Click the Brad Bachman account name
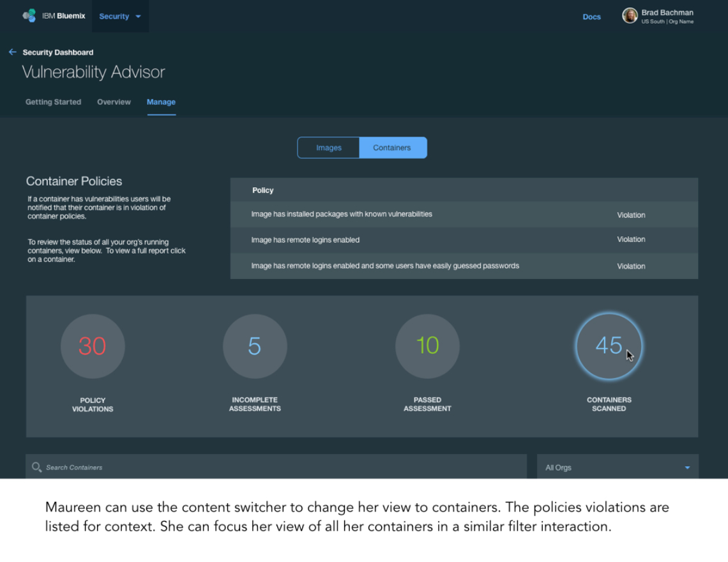Viewport: 728px width, 562px height. [667, 13]
